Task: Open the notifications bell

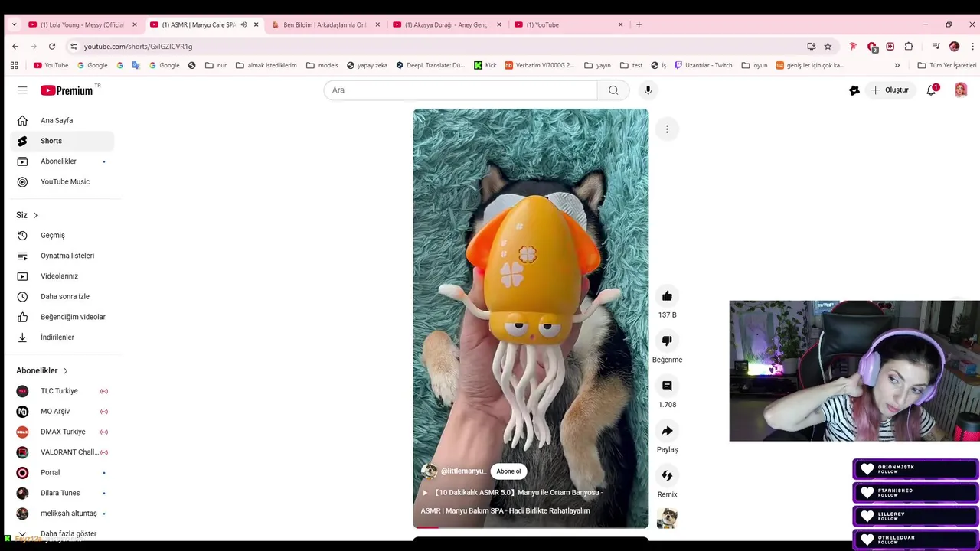Action: [x=932, y=90]
